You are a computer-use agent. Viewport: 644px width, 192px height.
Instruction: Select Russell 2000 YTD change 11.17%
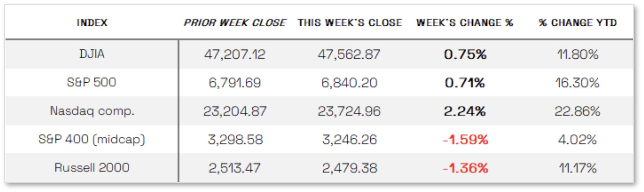pos(578,168)
